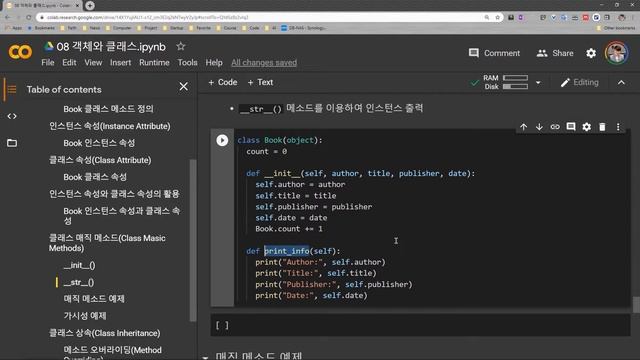Image resolution: width=640 pixels, height=360 pixels.
Task: Click the Disk usage bar
Action: click(515, 87)
